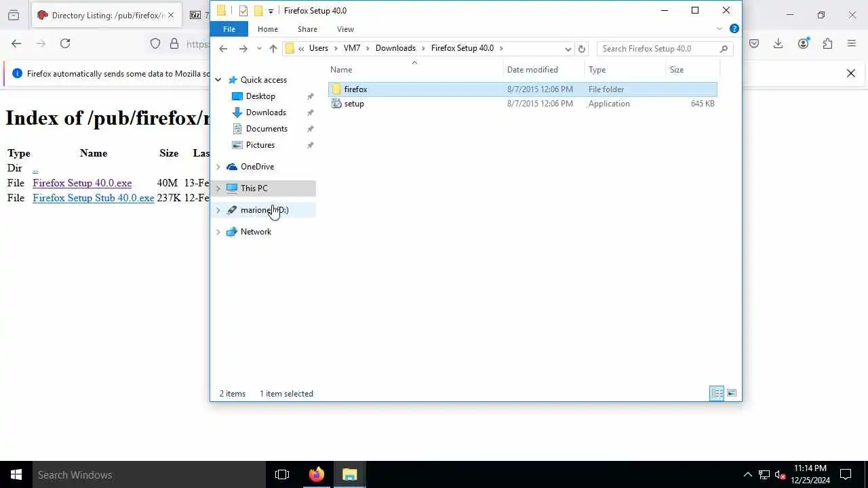Select Network in navigation pane

pos(256,232)
